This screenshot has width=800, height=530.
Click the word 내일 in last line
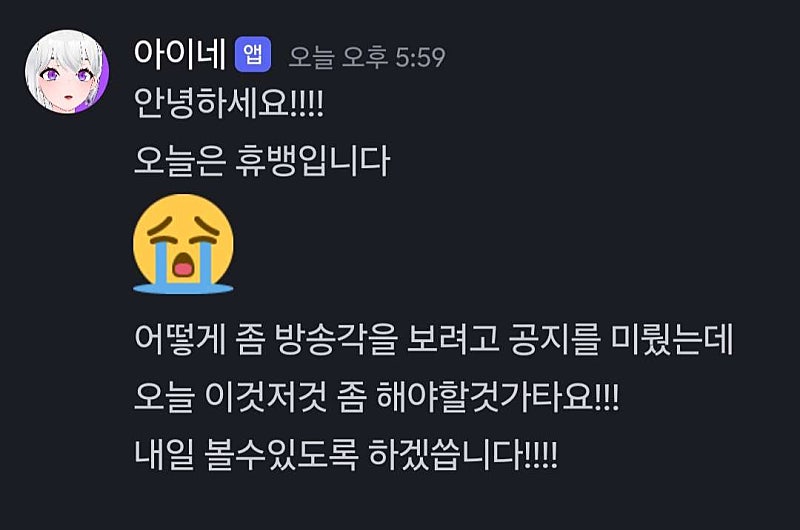pos(164,454)
